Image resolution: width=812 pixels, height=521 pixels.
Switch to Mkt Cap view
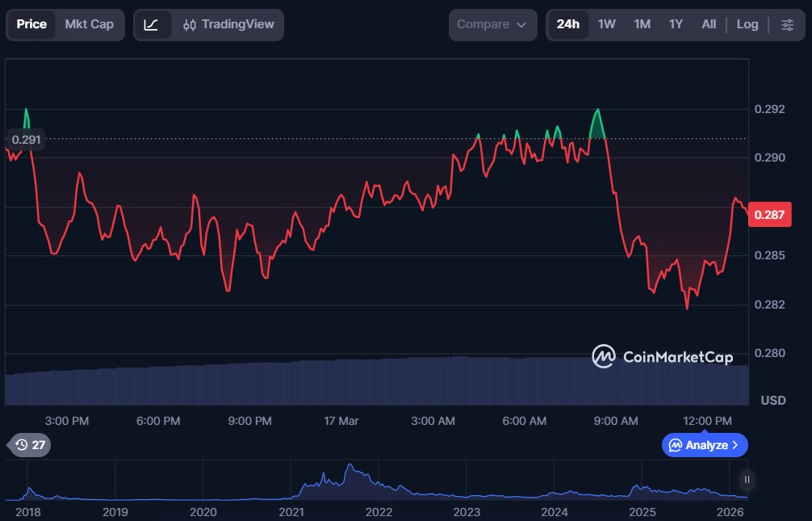[89, 24]
